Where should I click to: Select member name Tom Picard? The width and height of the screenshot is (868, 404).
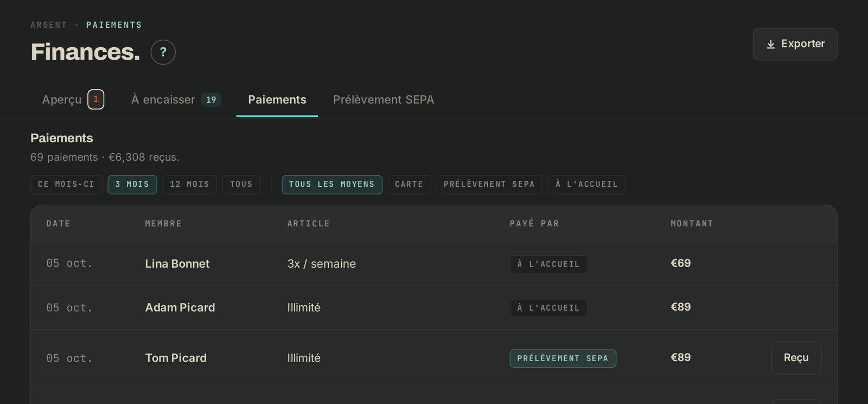[176, 358]
